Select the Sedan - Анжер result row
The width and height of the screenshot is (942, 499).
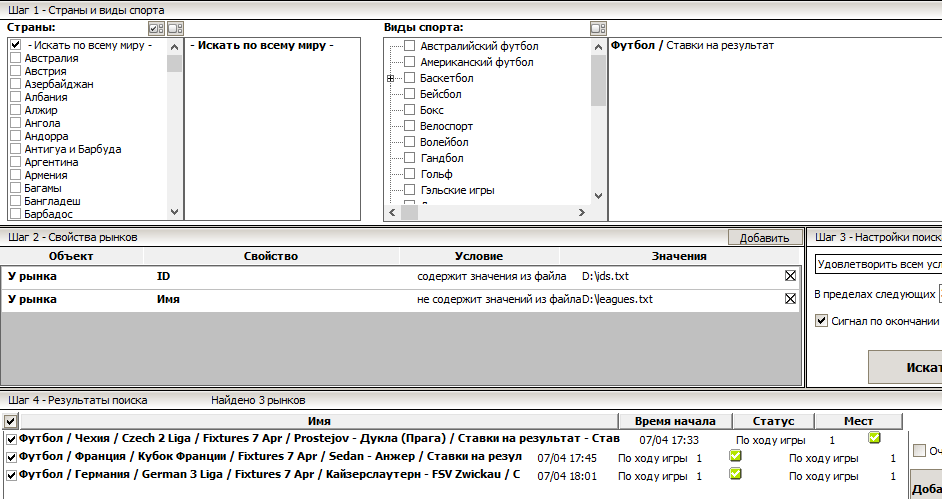point(270,456)
